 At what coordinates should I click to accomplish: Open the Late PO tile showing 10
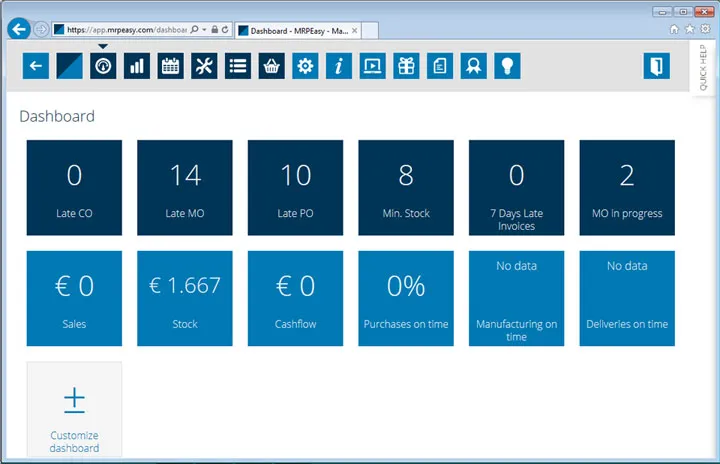[x=295, y=187]
